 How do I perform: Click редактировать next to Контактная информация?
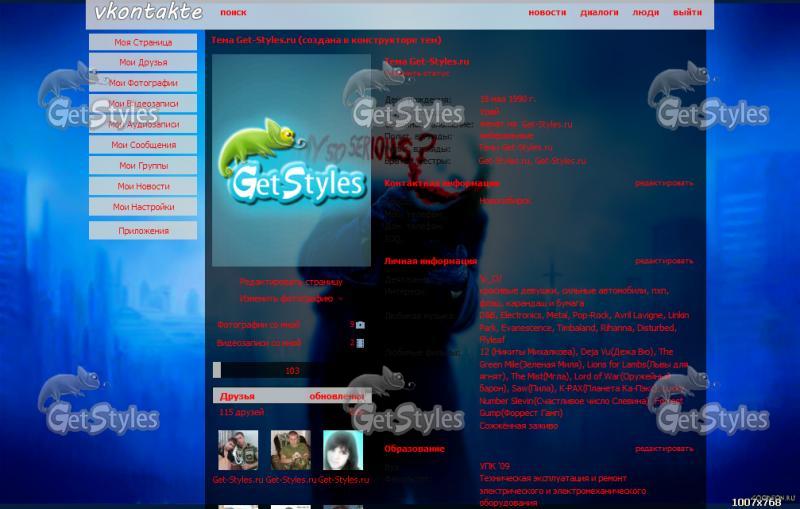coord(664,183)
